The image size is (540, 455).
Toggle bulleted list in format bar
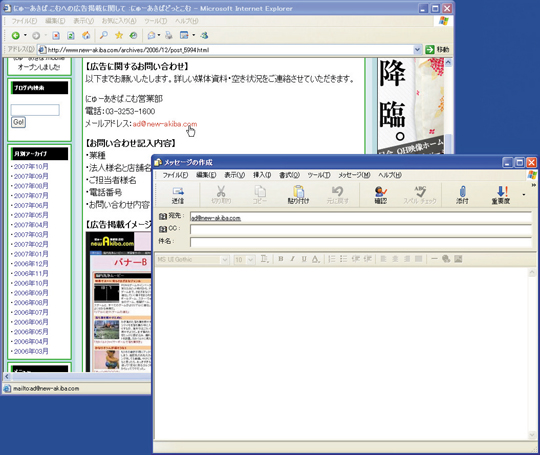click(343, 259)
